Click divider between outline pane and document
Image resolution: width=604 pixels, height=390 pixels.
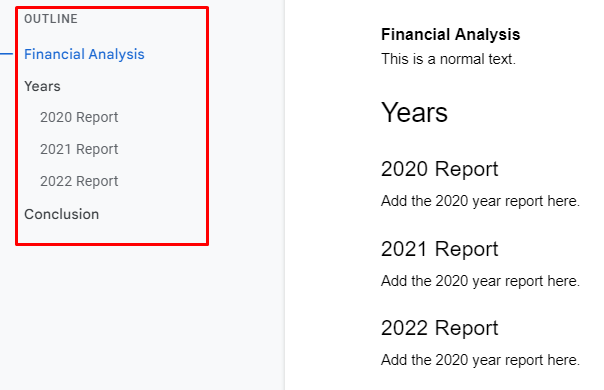point(285,195)
